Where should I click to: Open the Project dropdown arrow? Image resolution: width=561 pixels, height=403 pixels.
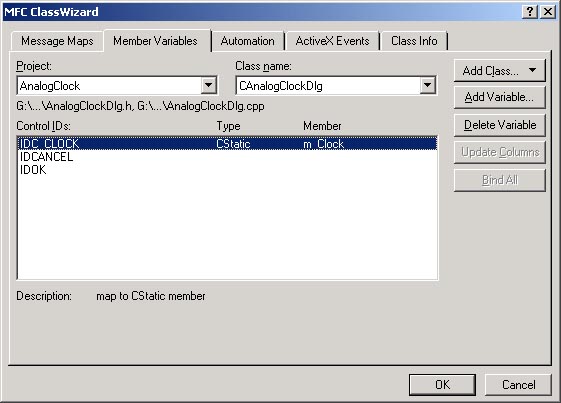coord(209,86)
